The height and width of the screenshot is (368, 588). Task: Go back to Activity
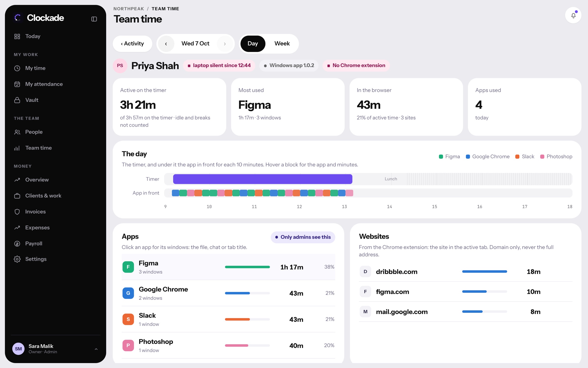pyautogui.click(x=132, y=44)
